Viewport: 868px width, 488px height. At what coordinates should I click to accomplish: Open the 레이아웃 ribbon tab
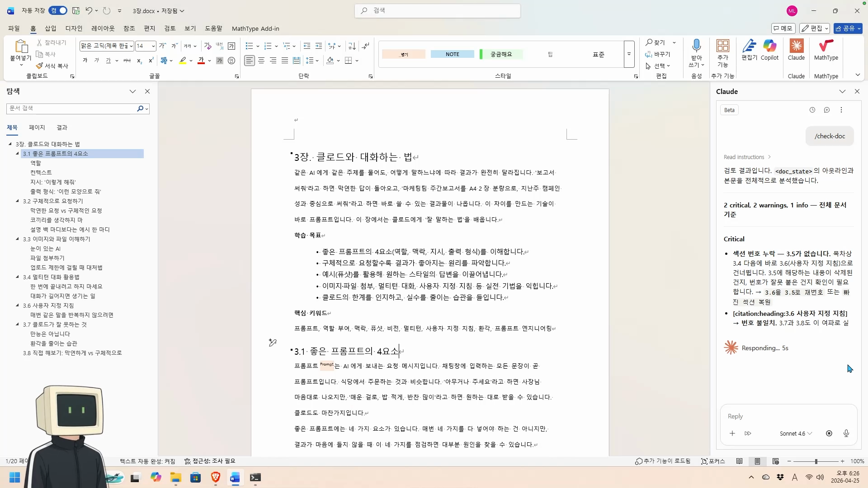coord(103,28)
